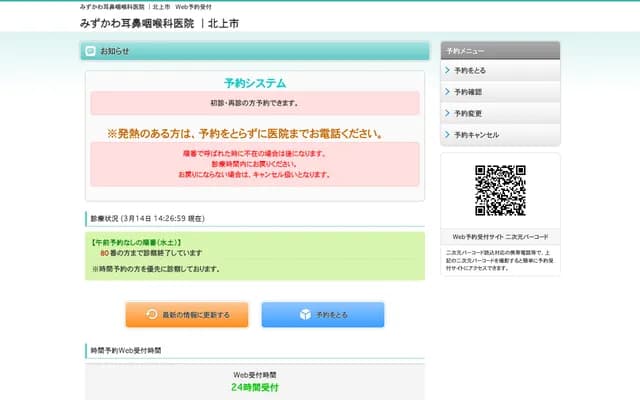Click the chevron arrow beside 予約キャンセル
The width and height of the screenshot is (640, 400).
pos(447,134)
